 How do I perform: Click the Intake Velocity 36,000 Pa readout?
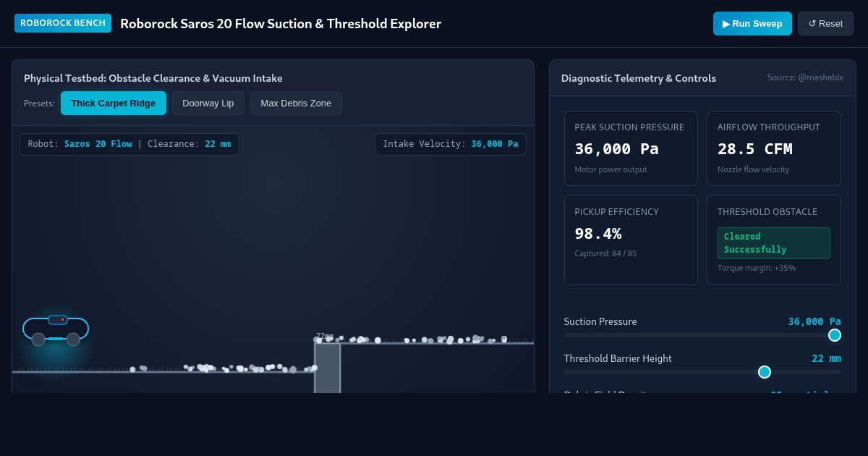coord(451,144)
